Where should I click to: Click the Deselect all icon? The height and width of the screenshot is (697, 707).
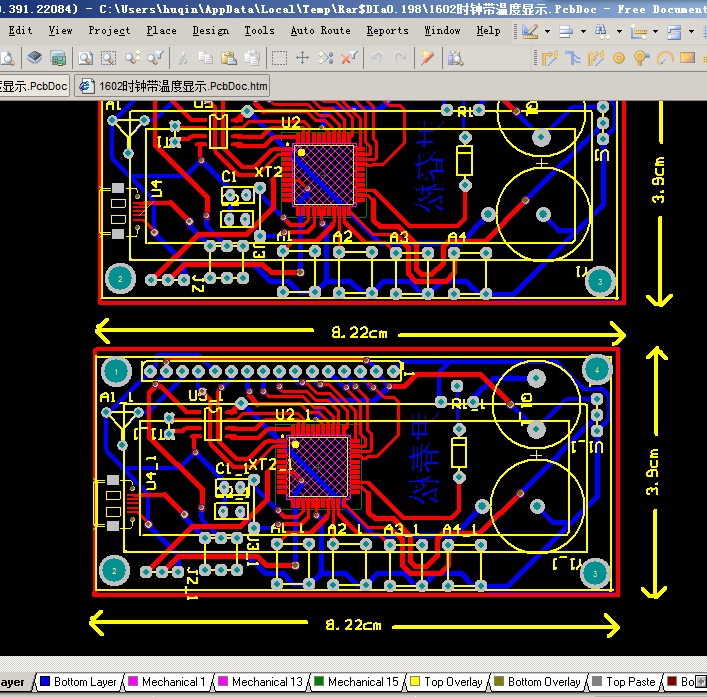click(326, 58)
